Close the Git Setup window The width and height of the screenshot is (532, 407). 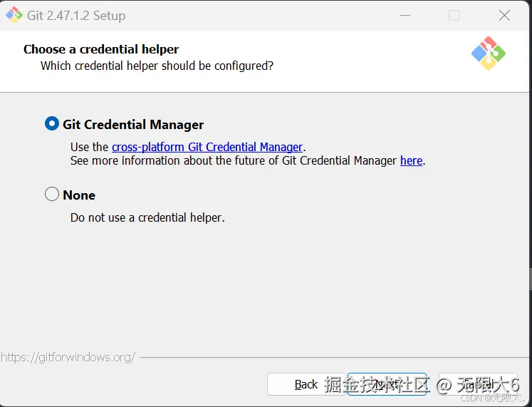point(504,15)
